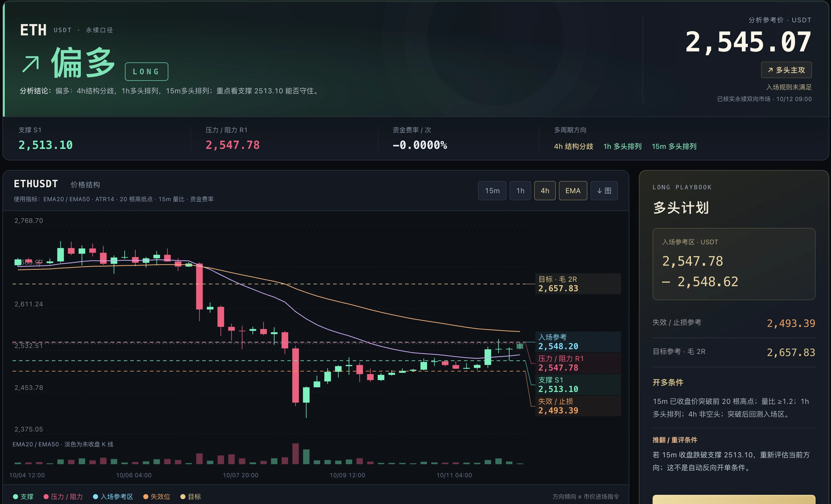The image size is (831, 504).
Task: Click the stop reference value 2,493.39 in playbook
Action: pos(791,323)
